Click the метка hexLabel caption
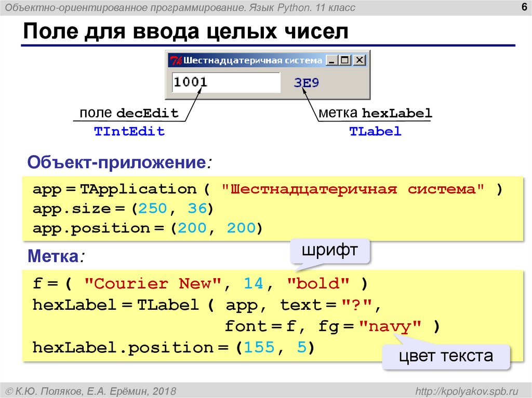The height and width of the screenshot is (398, 532). pyautogui.click(x=375, y=113)
